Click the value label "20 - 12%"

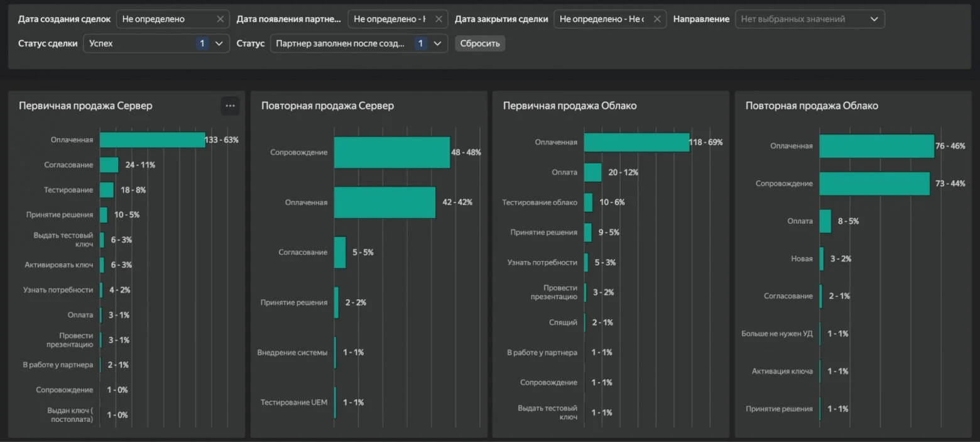[623, 172]
